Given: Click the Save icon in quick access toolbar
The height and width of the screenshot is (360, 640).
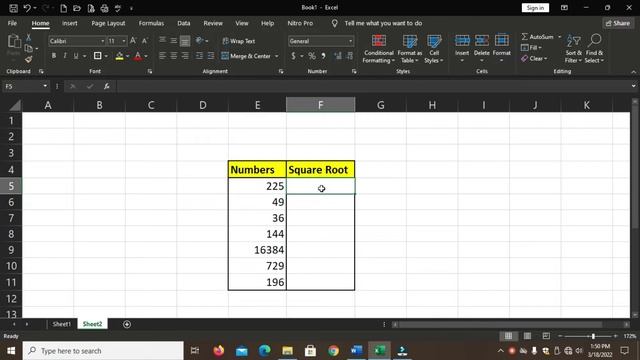Looking at the screenshot, I should tap(13, 8).
